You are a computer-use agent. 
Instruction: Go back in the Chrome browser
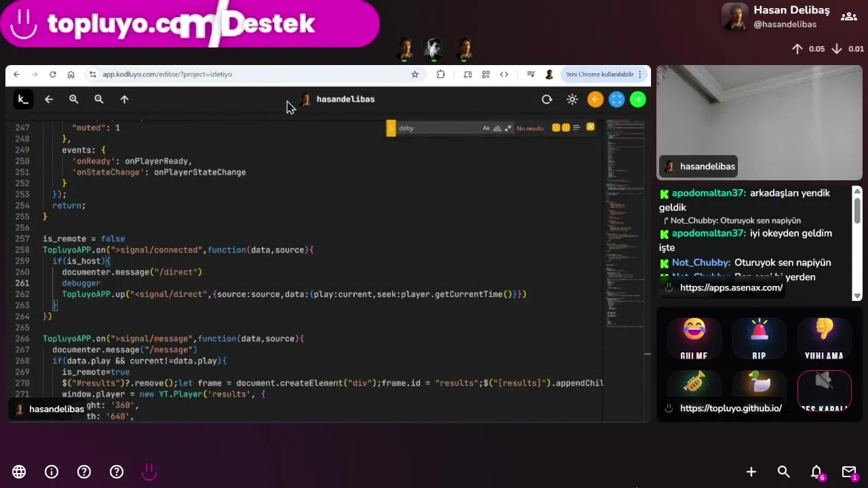click(x=16, y=75)
